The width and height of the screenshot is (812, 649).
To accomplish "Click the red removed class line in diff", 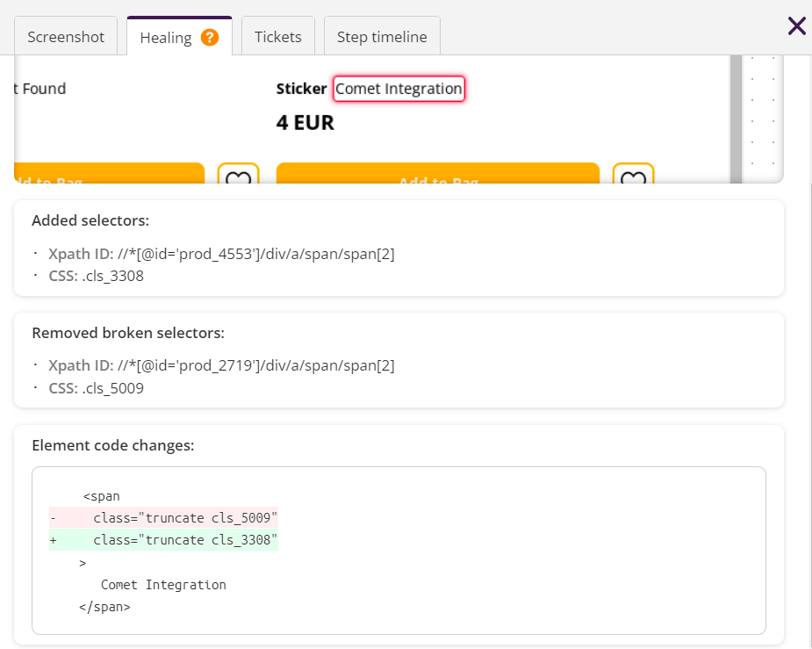I will [163, 517].
